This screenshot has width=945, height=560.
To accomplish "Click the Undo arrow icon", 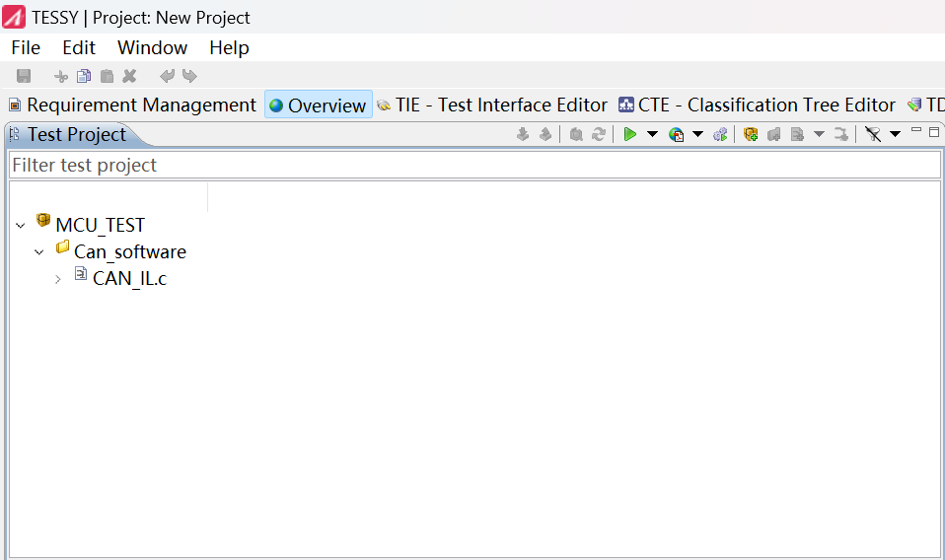I will [x=167, y=76].
